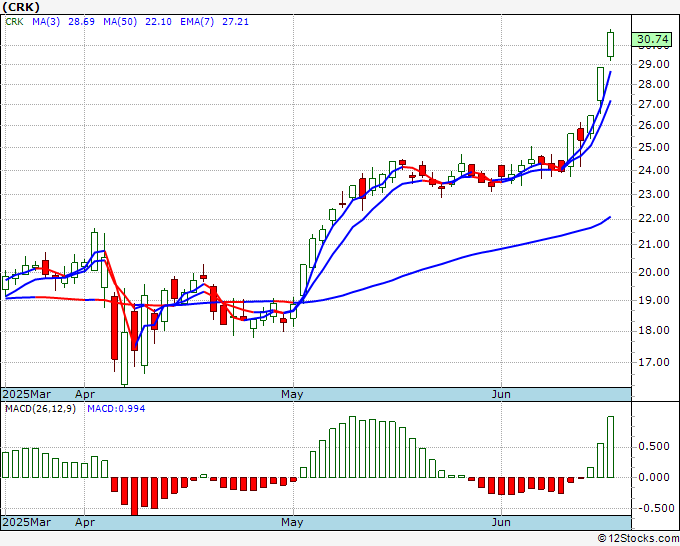
Task: Click the 26.00 price axis label
Action: click(x=654, y=125)
